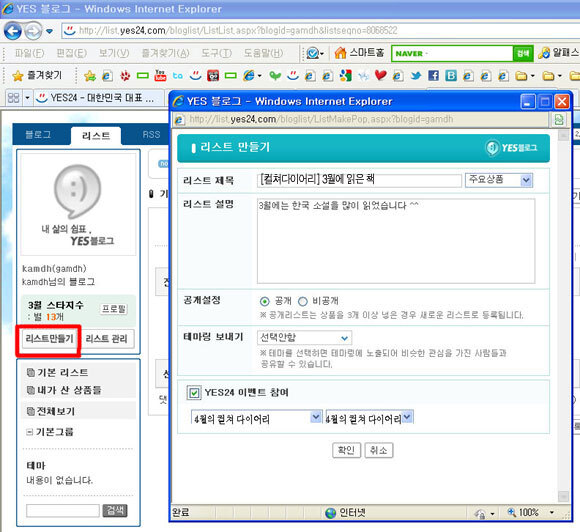Open the zoom level dropdown arrow
This screenshot has width=580, height=532.
coord(552,512)
